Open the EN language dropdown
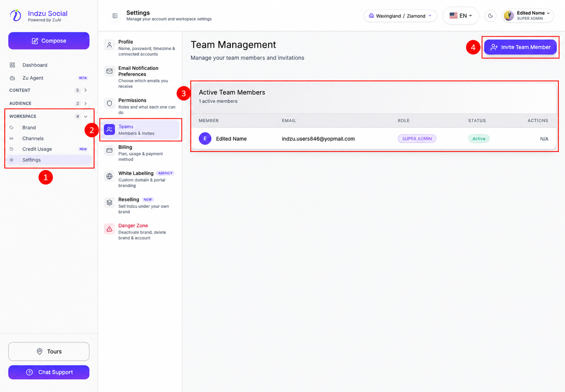The height and width of the screenshot is (392, 565). point(461,16)
